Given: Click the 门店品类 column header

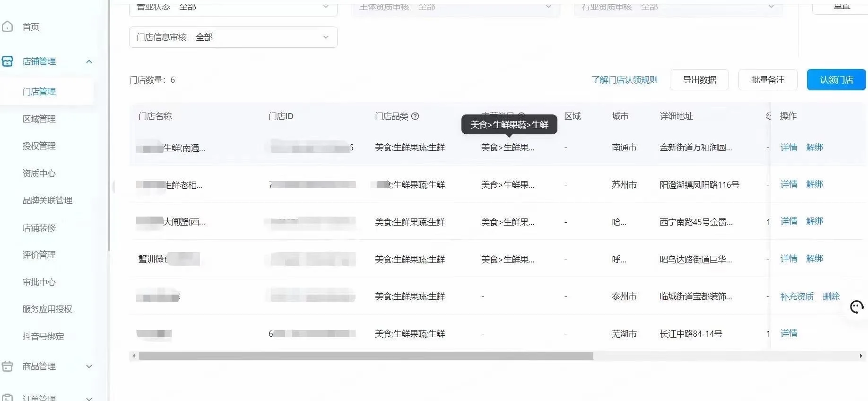Looking at the screenshot, I should [391, 116].
